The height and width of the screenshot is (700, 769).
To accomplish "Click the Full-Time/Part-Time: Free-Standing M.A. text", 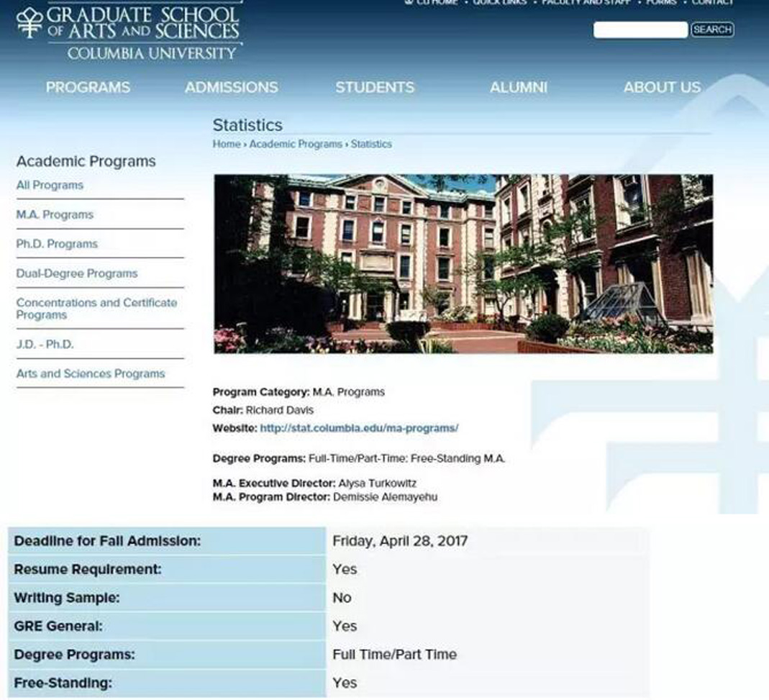I will [x=407, y=459].
